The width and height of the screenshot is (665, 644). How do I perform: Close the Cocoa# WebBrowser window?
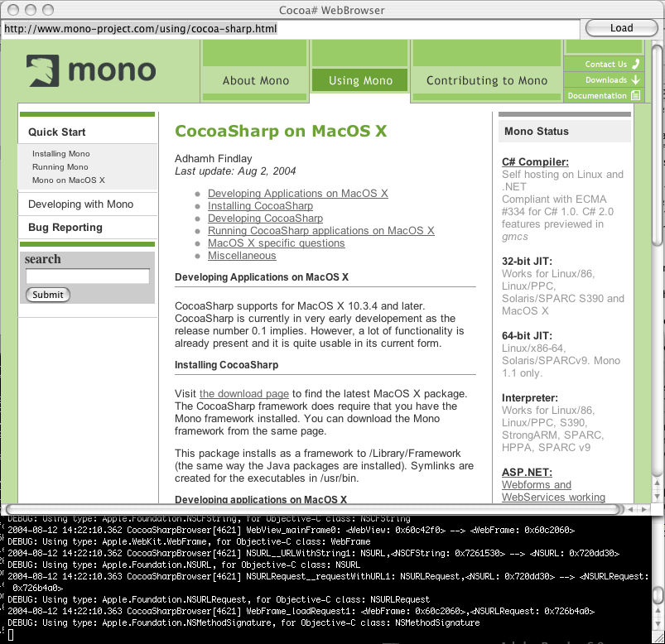[13, 10]
